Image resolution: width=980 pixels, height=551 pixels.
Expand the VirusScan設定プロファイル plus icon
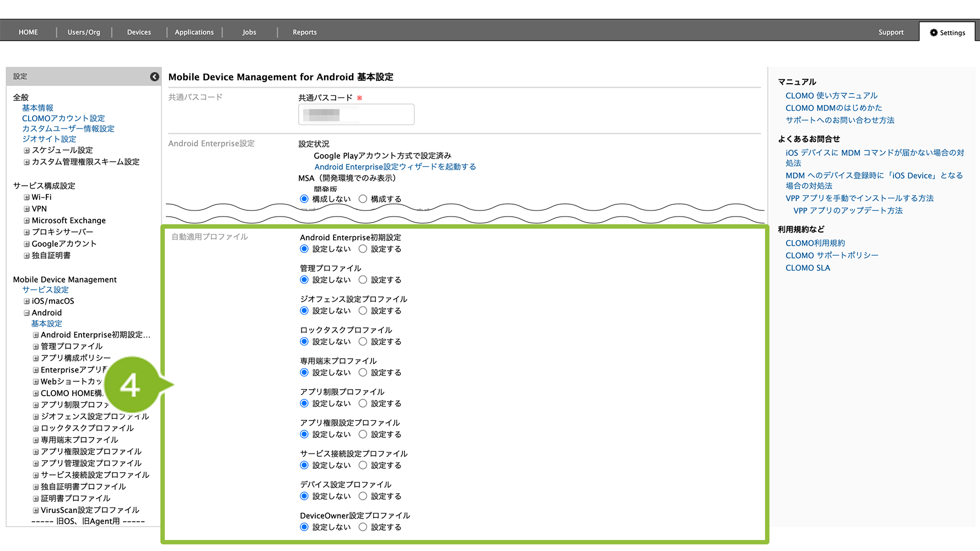pos(36,510)
